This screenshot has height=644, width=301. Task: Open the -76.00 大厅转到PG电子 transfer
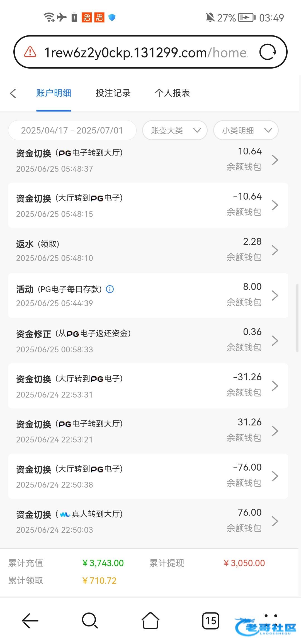point(148,476)
